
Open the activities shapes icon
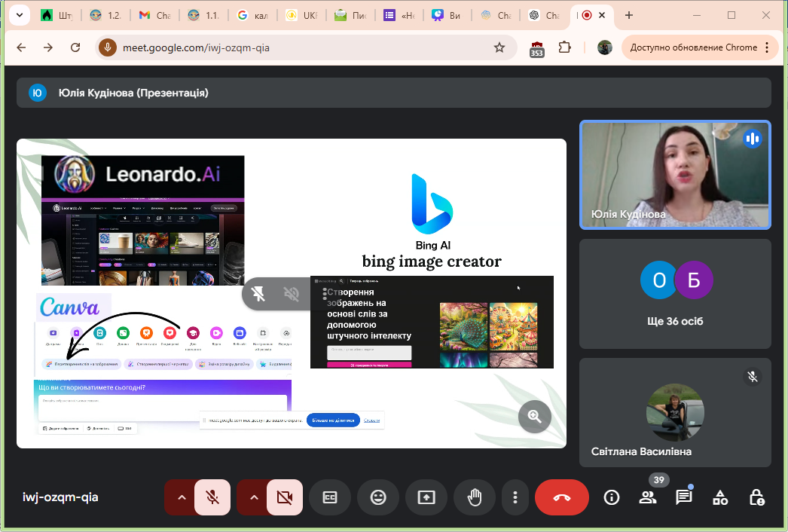click(x=720, y=497)
